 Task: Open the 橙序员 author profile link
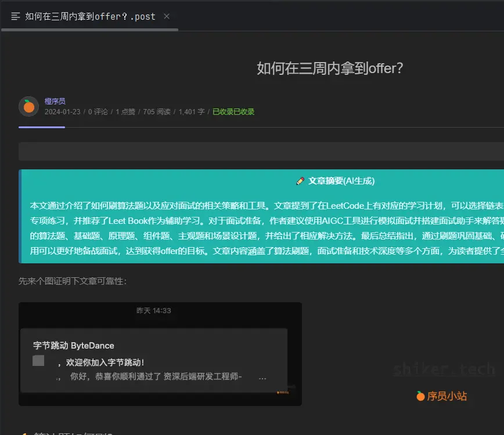55,101
